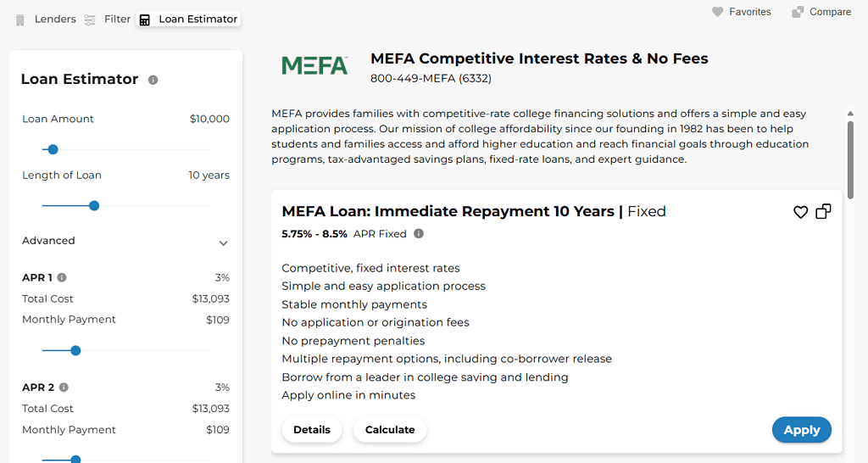Viewport: 868px width, 463px height.
Task: Click APR Fixed info icon
Action: click(419, 234)
